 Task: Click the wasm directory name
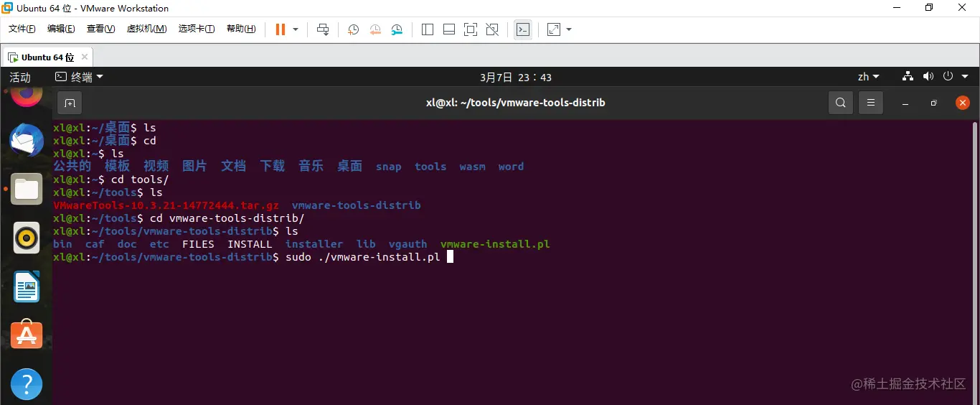[x=472, y=167]
